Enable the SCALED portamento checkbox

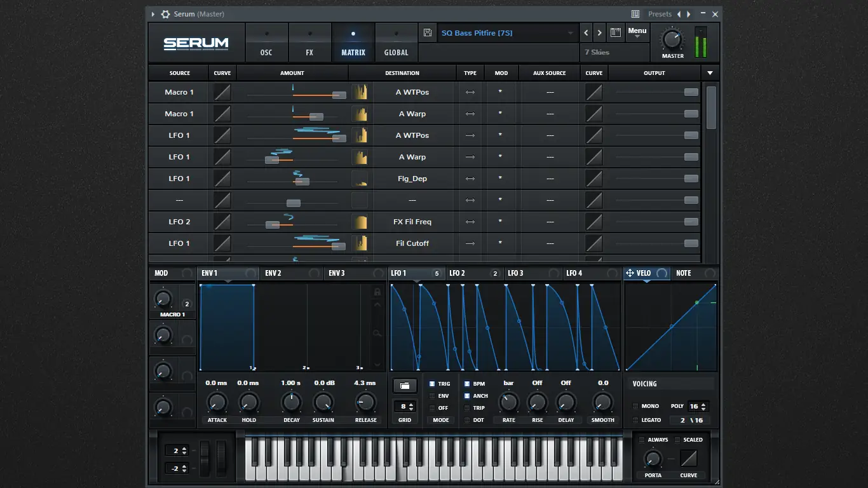(677, 440)
